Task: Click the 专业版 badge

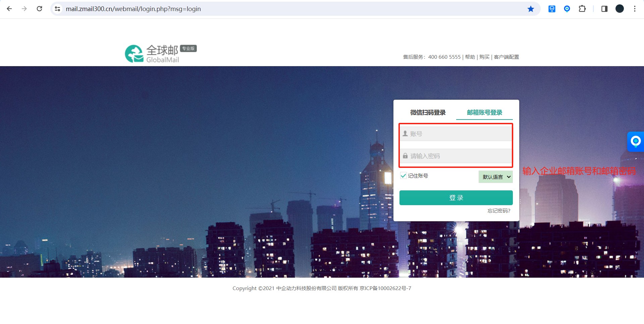Action: (x=189, y=48)
